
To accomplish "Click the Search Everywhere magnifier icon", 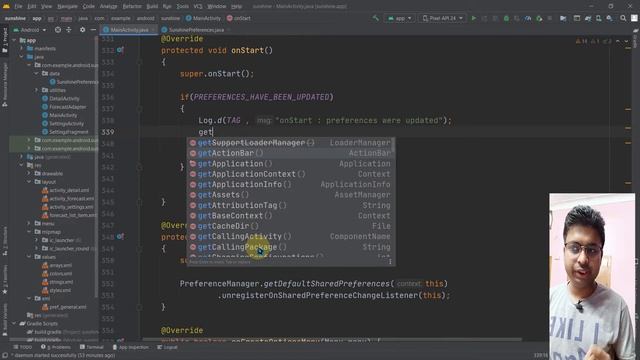I will tap(623, 18).
